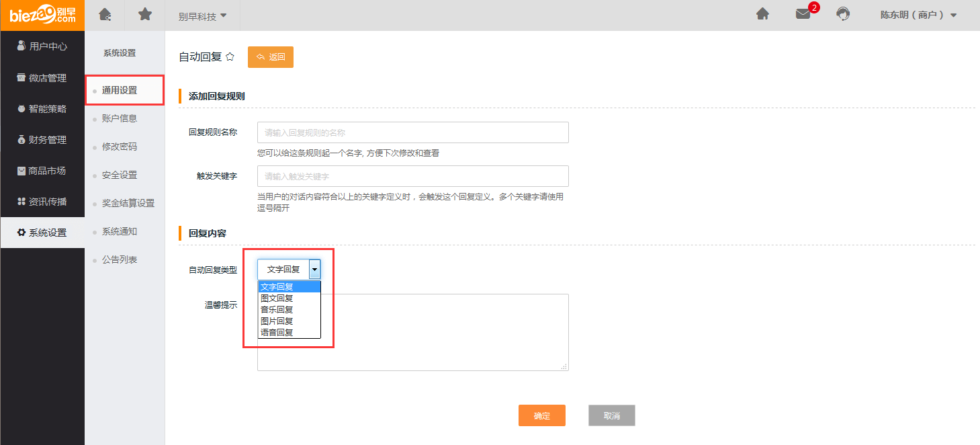The image size is (980, 445).
Task: Open the home settings icon in top bar
Action: pos(105,14)
